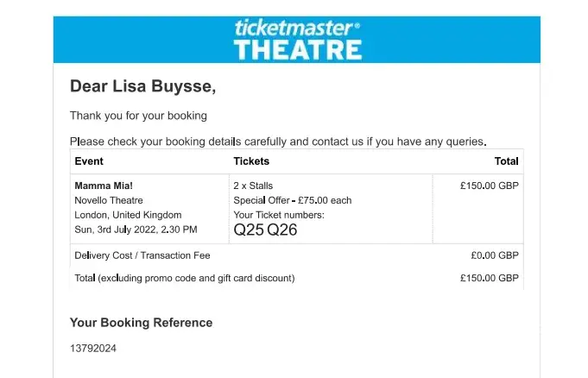Click the Your Ticket numbers label
The height and width of the screenshot is (378, 588).
pyautogui.click(x=279, y=215)
